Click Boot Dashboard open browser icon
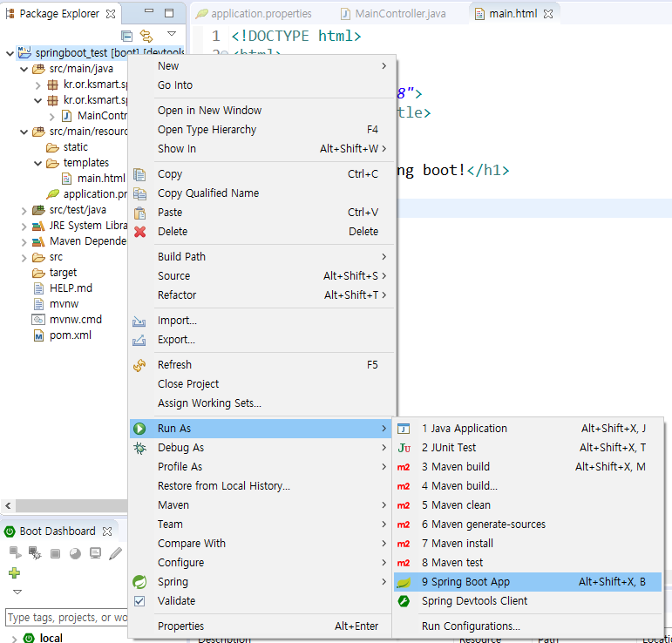Viewport: 672px width, 643px height. [76, 554]
